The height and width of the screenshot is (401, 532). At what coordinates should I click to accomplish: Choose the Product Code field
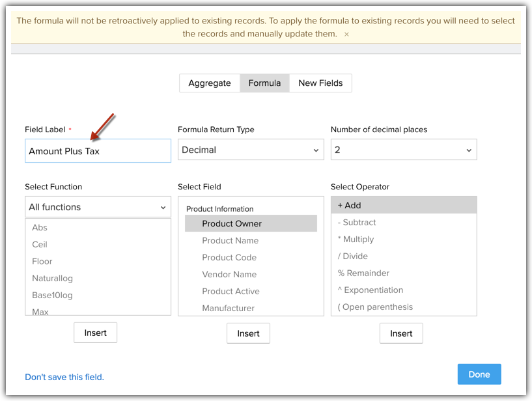pos(229,258)
